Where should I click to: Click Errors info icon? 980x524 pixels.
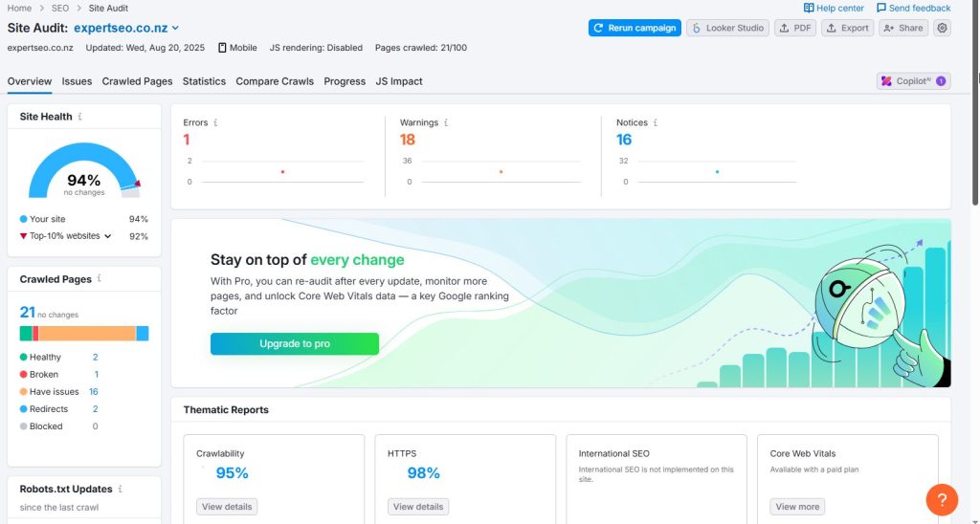(215, 122)
